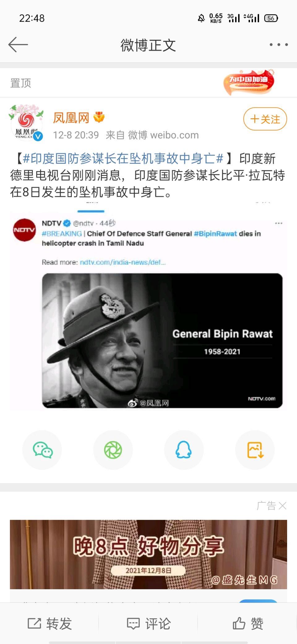Open the 印度国防参谋长在坠机事故中身亡 hashtag

click(x=123, y=159)
